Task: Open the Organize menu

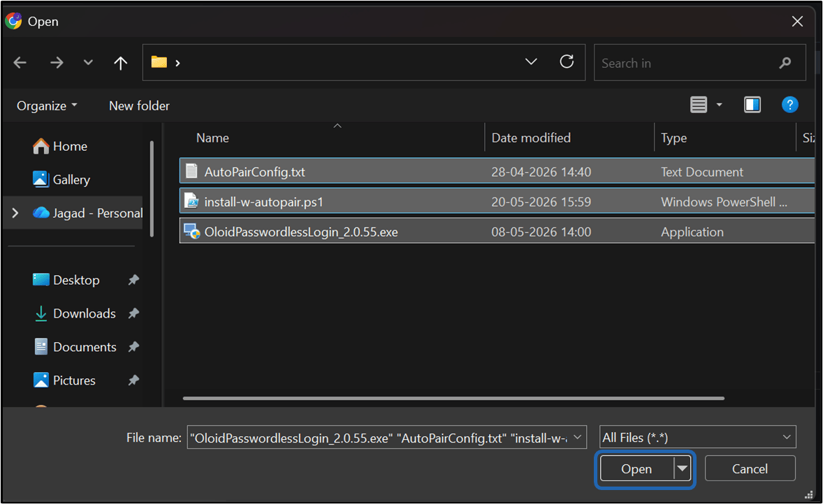Action: [47, 105]
